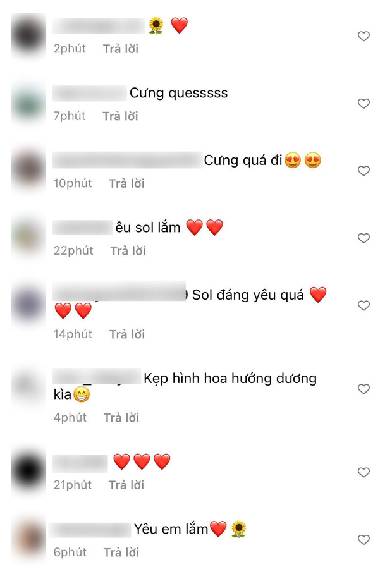Viewport: 392px width, 574px height.
Task: Open avatar beside "Cưng quá đi" comment
Action: click(x=28, y=171)
